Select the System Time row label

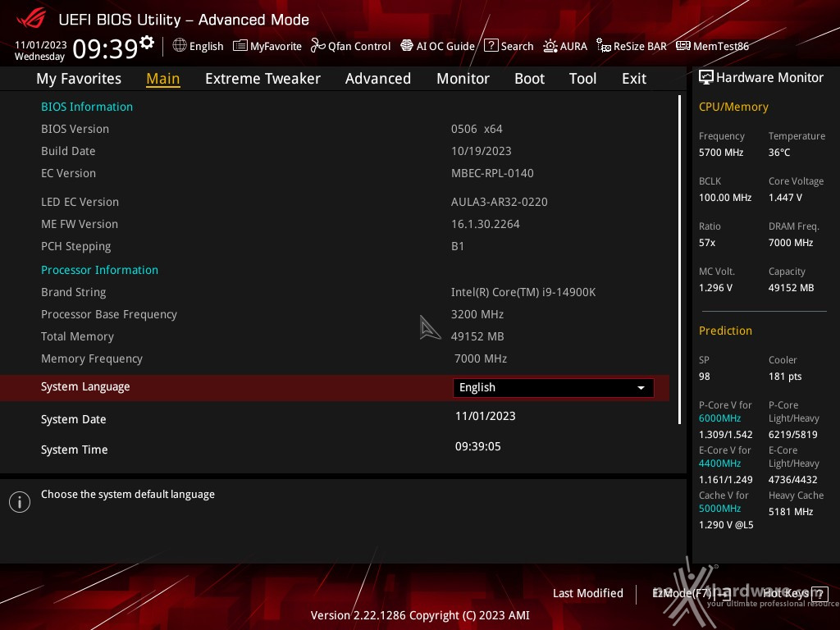point(75,450)
